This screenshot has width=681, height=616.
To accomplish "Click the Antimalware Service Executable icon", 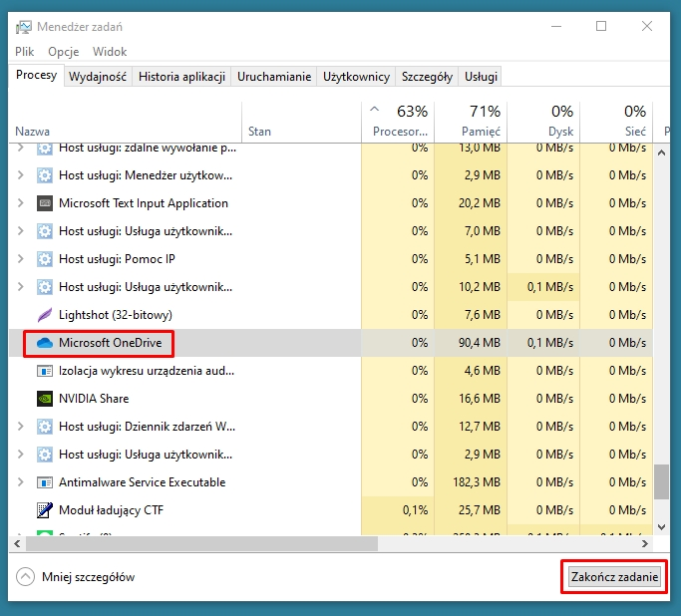I will pyautogui.click(x=44, y=482).
